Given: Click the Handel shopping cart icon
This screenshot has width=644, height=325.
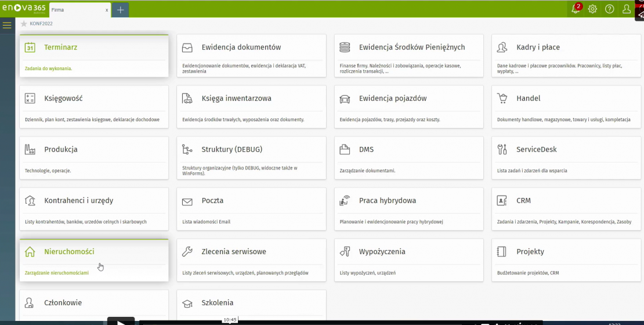Looking at the screenshot, I should (x=502, y=99).
